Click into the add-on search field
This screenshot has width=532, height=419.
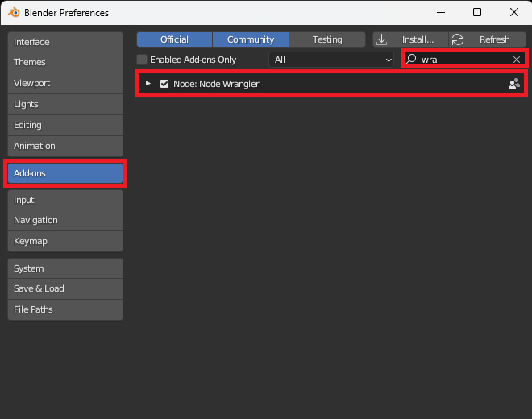click(x=463, y=60)
